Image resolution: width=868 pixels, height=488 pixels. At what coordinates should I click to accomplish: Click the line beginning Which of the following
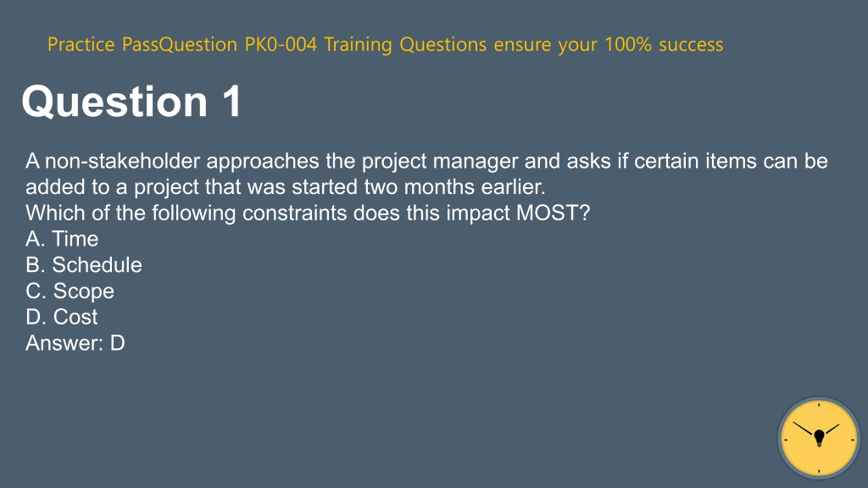(308, 213)
